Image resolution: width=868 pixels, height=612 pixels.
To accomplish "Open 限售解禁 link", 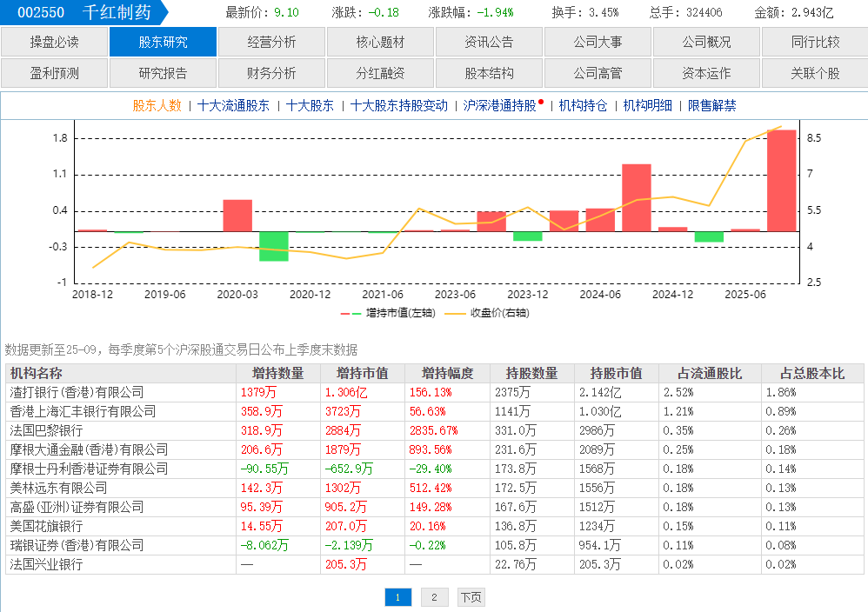I will coord(711,105).
